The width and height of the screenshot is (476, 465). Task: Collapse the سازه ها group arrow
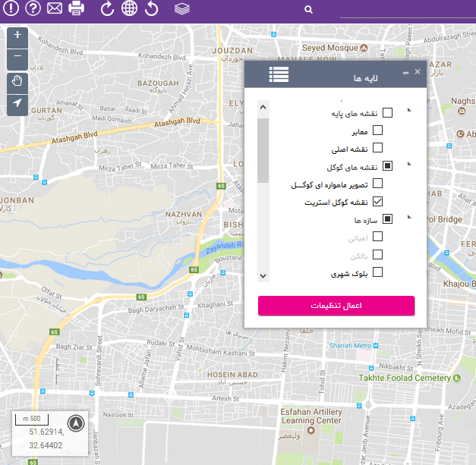click(x=409, y=217)
